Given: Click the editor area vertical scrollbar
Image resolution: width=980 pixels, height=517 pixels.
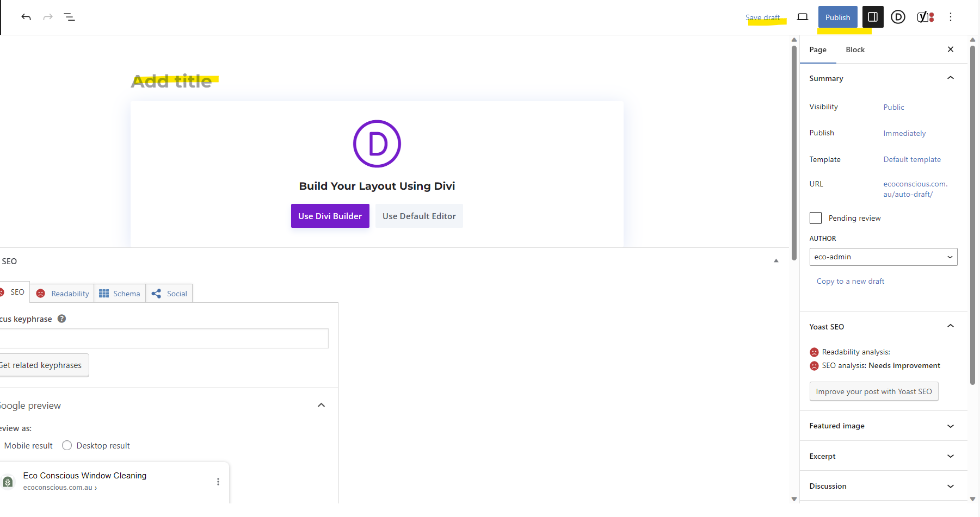Looking at the screenshot, I should 794,152.
